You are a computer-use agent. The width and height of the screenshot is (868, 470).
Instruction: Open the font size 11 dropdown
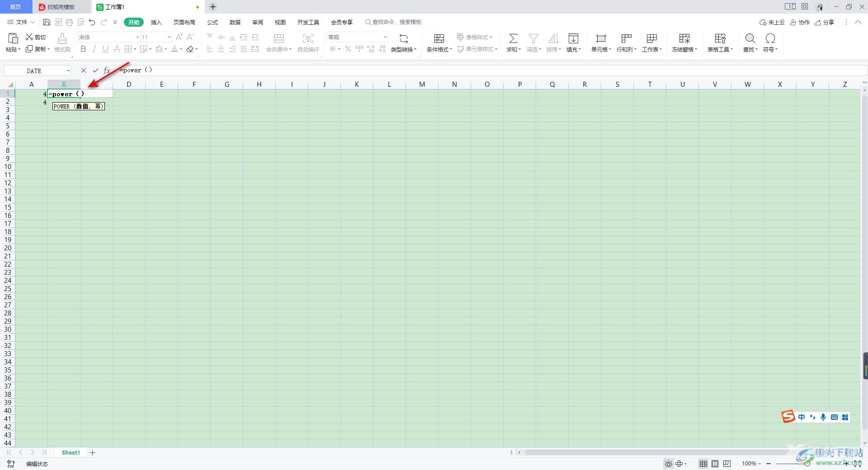point(169,37)
